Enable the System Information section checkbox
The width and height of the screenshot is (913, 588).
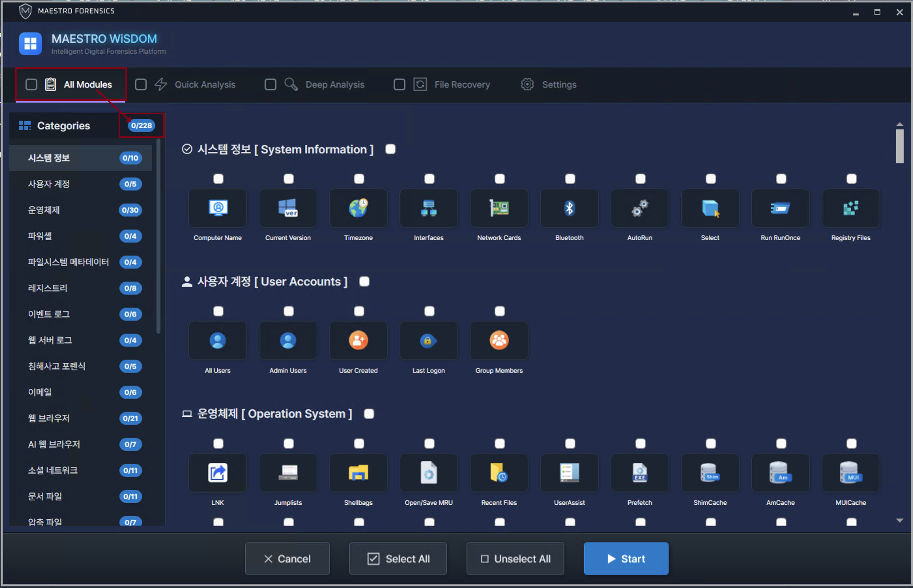coord(390,149)
